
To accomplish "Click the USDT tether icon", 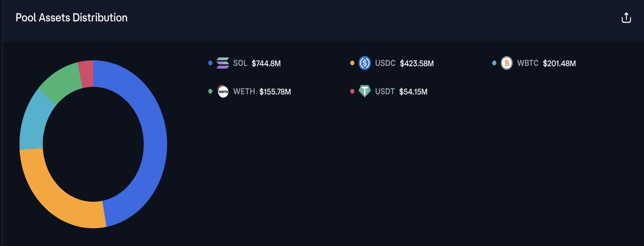I will click(x=365, y=92).
